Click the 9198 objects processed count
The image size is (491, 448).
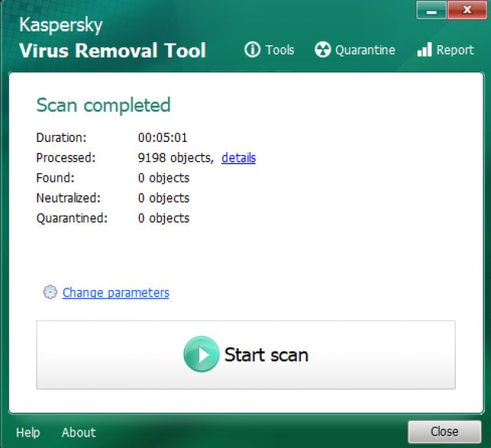pos(175,158)
